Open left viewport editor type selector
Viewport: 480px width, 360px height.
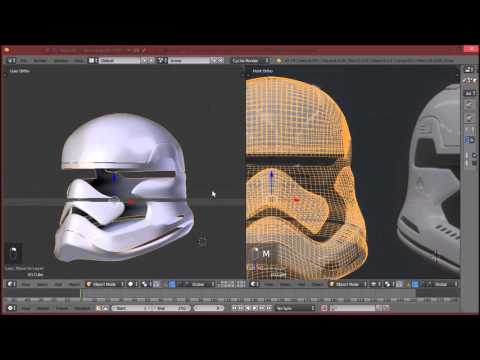pyautogui.click(x=12, y=284)
